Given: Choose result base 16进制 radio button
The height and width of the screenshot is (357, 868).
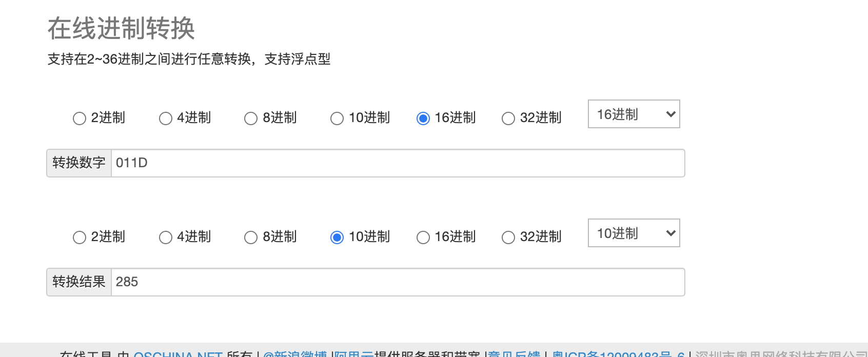Looking at the screenshot, I should tap(423, 237).
